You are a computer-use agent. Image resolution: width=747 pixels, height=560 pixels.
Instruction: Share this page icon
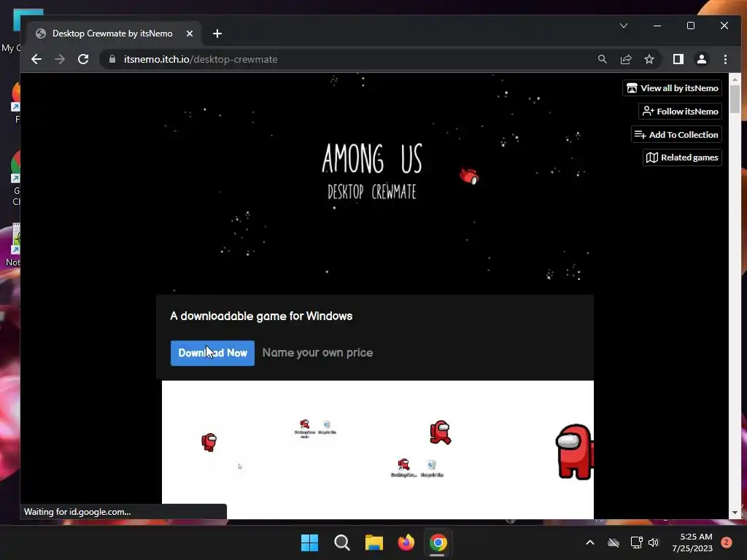[x=625, y=59]
